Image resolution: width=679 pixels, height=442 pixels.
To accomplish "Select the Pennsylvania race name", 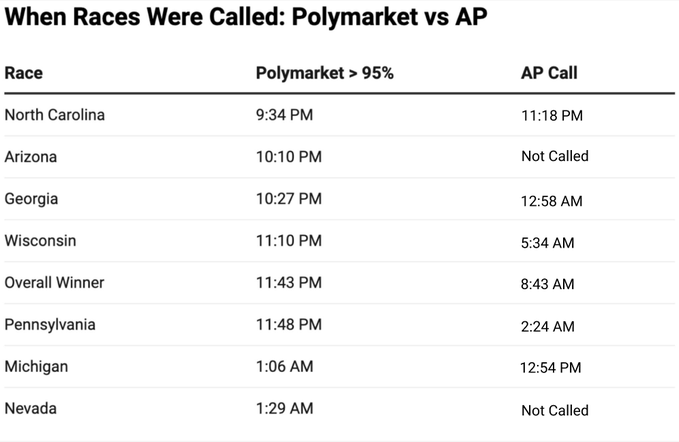I will click(50, 325).
